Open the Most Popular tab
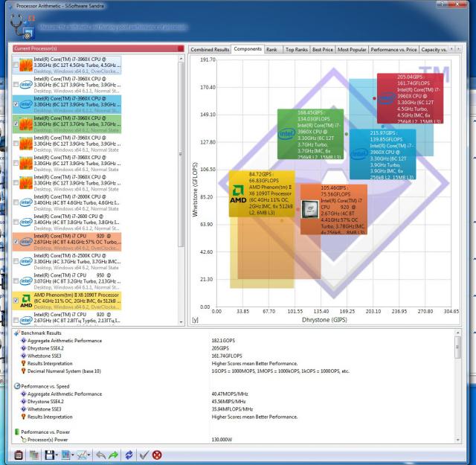 coord(352,50)
